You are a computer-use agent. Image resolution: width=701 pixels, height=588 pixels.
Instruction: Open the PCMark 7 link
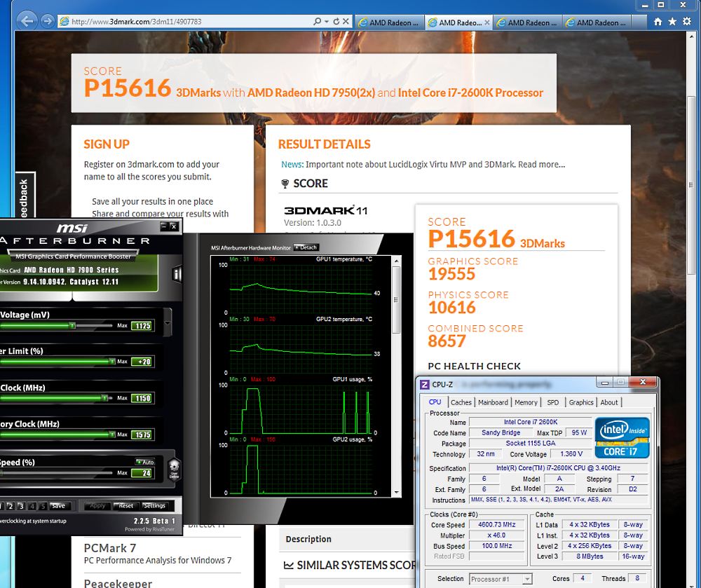click(110, 548)
